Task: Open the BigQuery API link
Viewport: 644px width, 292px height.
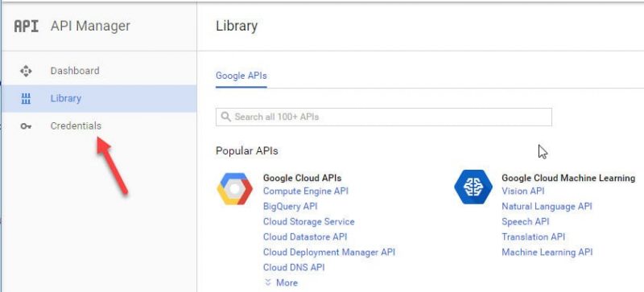Action: (x=290, y=206)
